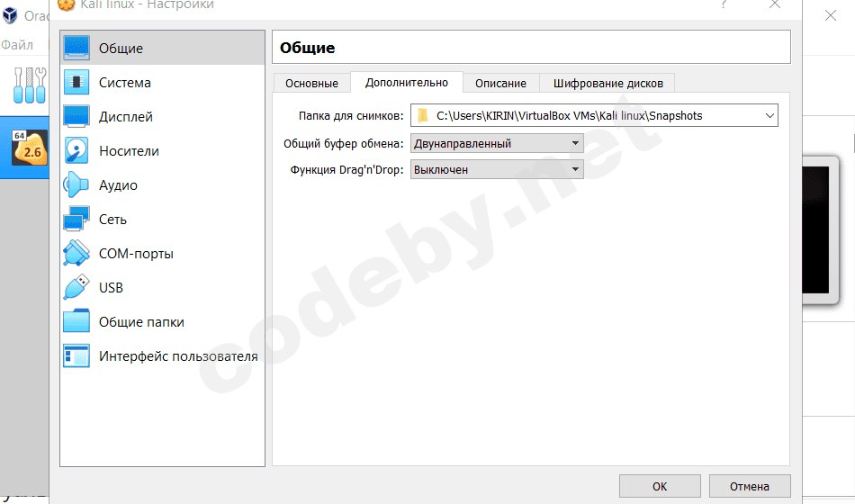
Task: Switch to the Шифрование дисков tab
Action: point(608,84)
